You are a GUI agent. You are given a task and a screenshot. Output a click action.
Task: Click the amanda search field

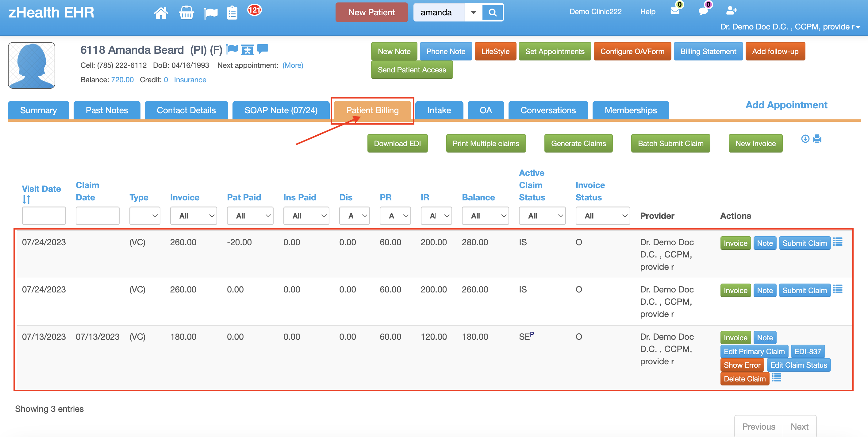click(439, 13)
